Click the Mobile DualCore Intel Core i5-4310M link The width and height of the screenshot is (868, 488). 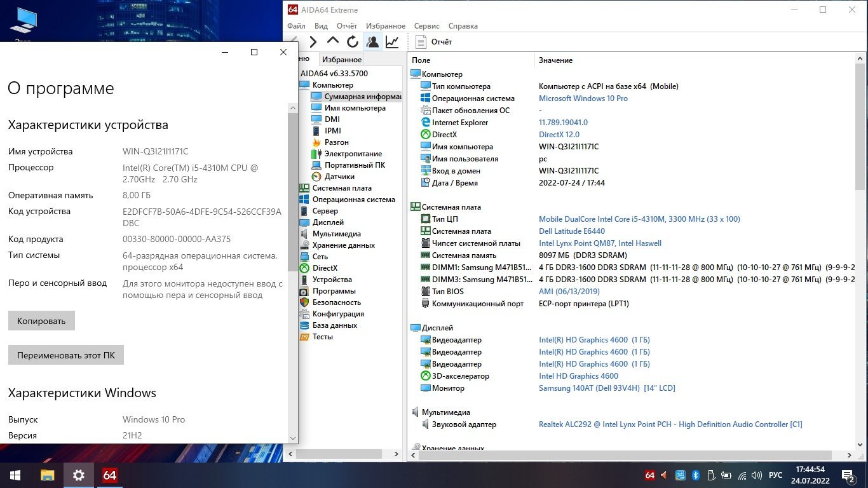tap(639, 219)
